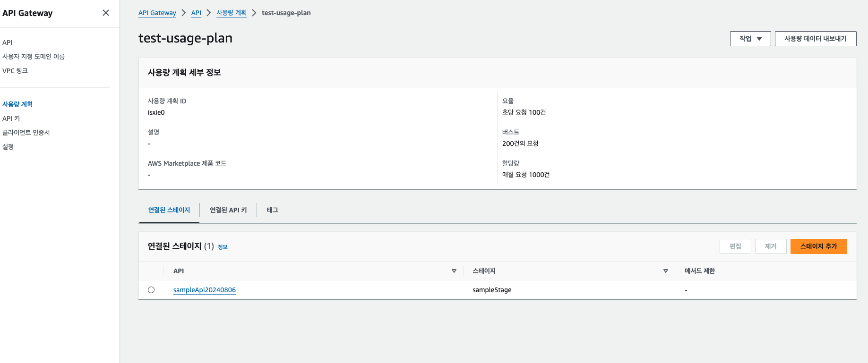Open the 정보 link beside 연결된 스테이지

click(223, 247)
